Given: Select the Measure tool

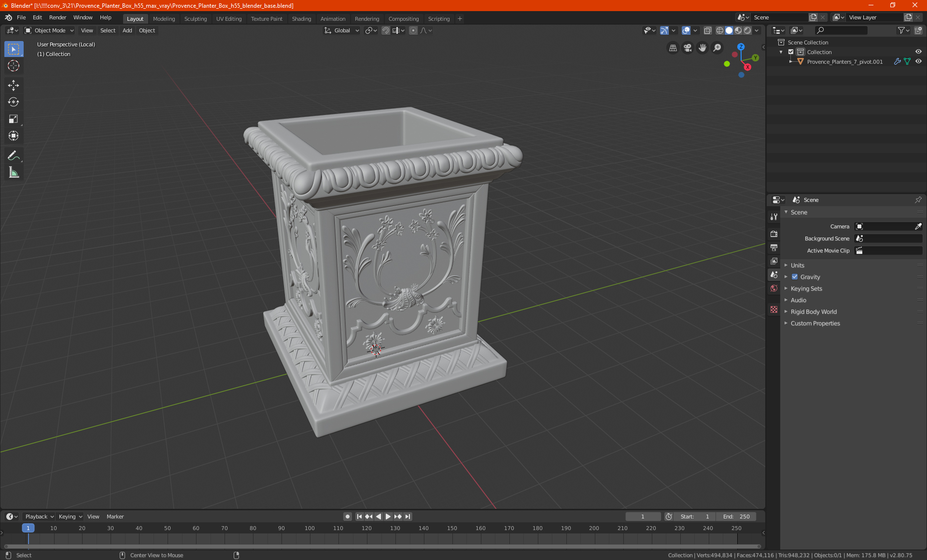Looking at the screenshot, I should pos(14,172).
